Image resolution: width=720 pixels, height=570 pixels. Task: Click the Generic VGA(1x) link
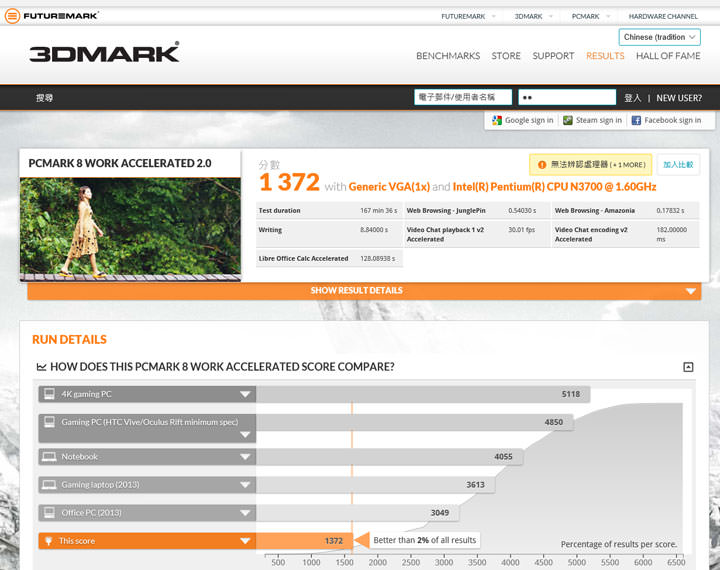coord(390,187)
